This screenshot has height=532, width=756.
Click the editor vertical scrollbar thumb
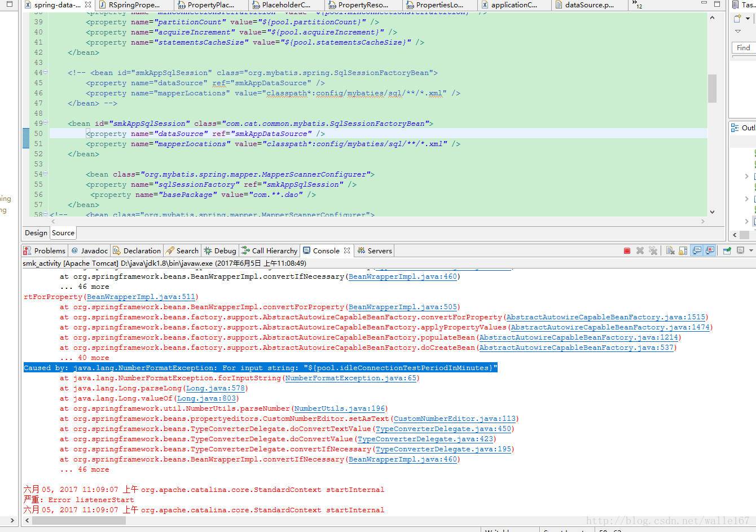[x=712, y=89]
